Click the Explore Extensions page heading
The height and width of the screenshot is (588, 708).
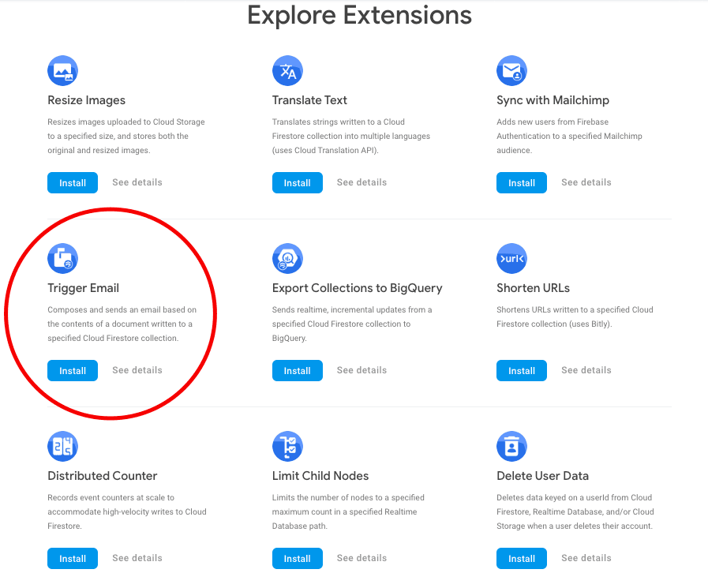click(359, 15)
